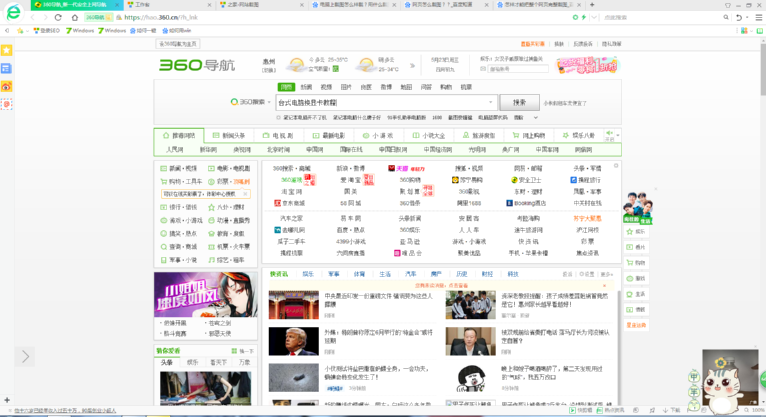Select the 视频 search category tab
Screen dimensions: 766x417
click(327, 87)
